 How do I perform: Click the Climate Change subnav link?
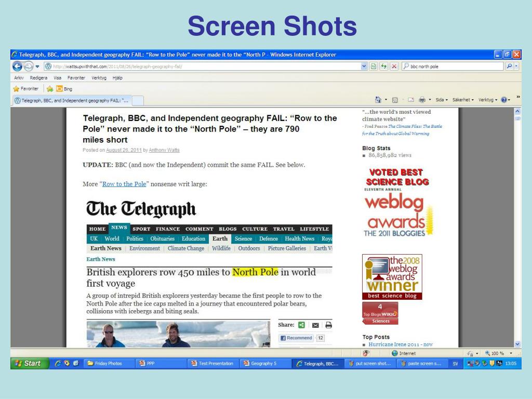(186, 248)
